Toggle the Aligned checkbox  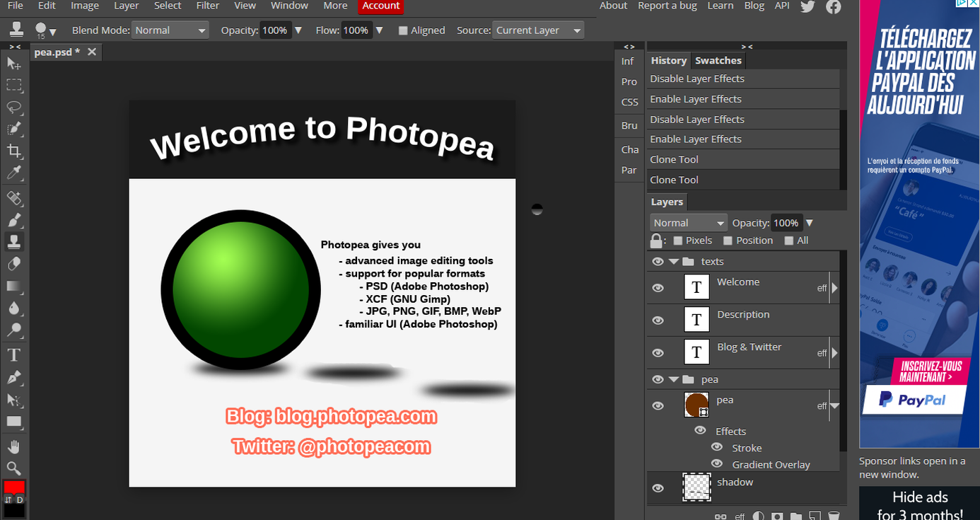[403, 30]
